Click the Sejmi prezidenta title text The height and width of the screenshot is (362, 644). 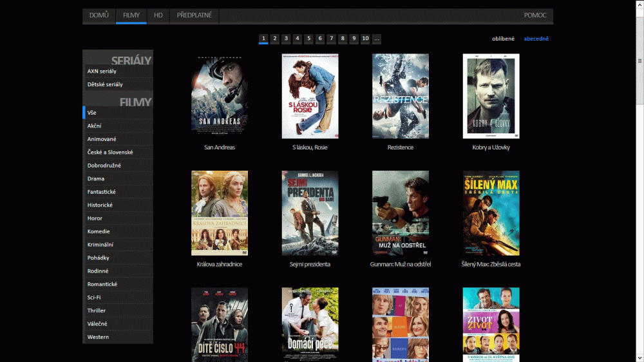click(x=310, y=264)
